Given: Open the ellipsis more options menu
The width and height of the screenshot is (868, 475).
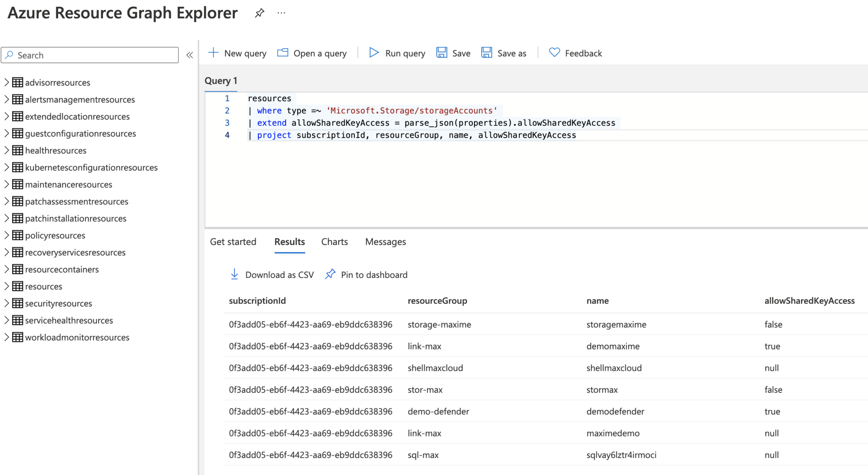Looking at the screenshot, I should click(281, 13).
